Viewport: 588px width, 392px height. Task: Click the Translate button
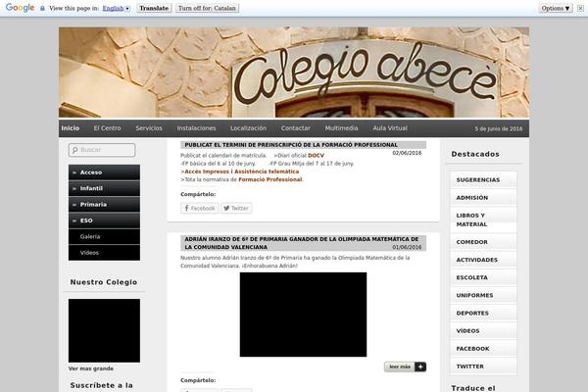(154, 8)
